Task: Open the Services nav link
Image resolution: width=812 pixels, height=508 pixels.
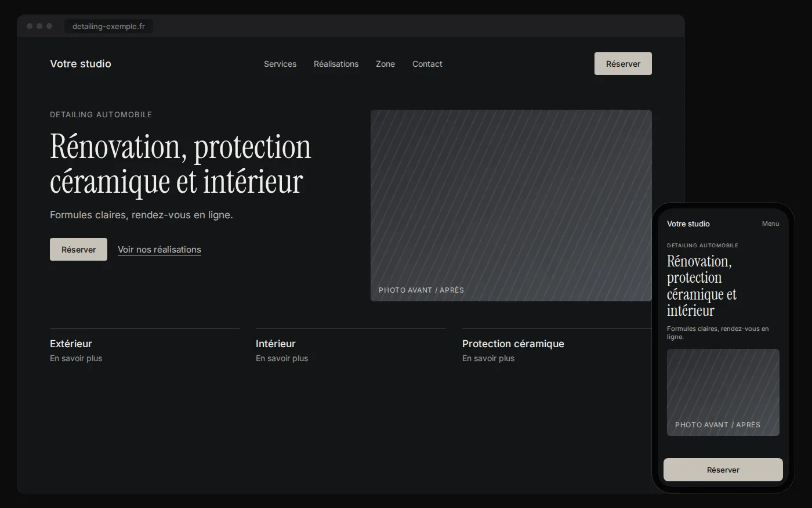Action: (280, 64)
